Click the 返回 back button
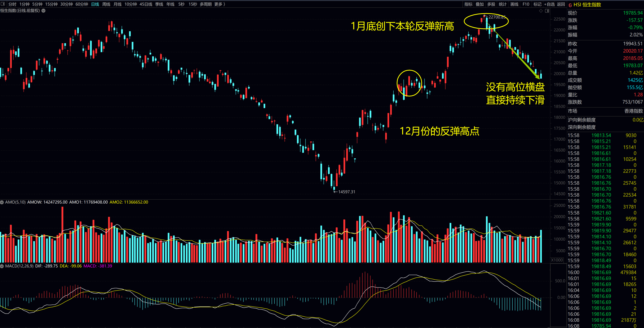The image size is (644, 328). coord(561,4)
